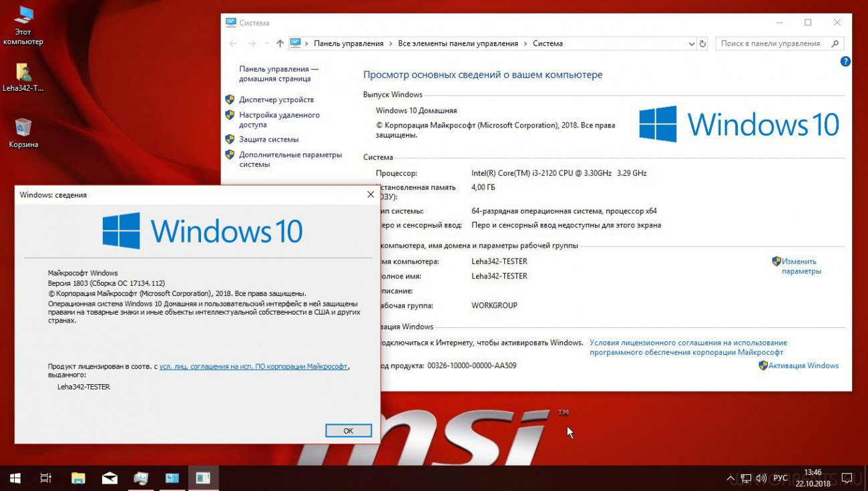Maximize the Система window
This screenshot has height=491, width=868.
click(x=808, y=22)
